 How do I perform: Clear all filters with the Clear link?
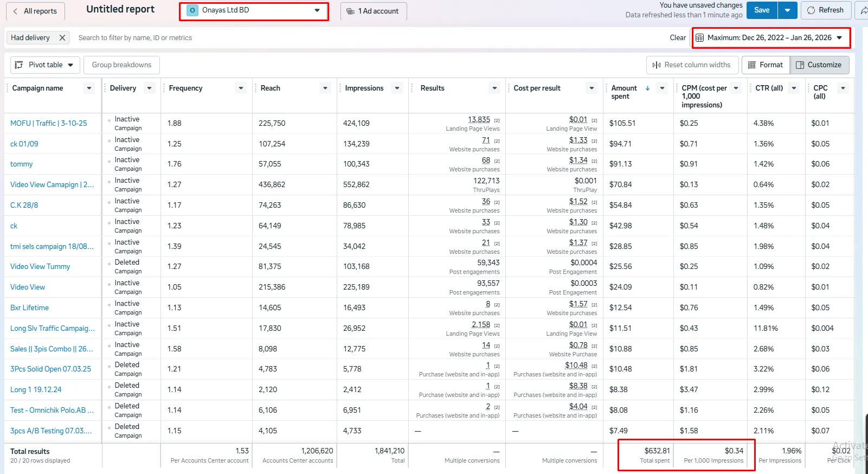point(677,38)
